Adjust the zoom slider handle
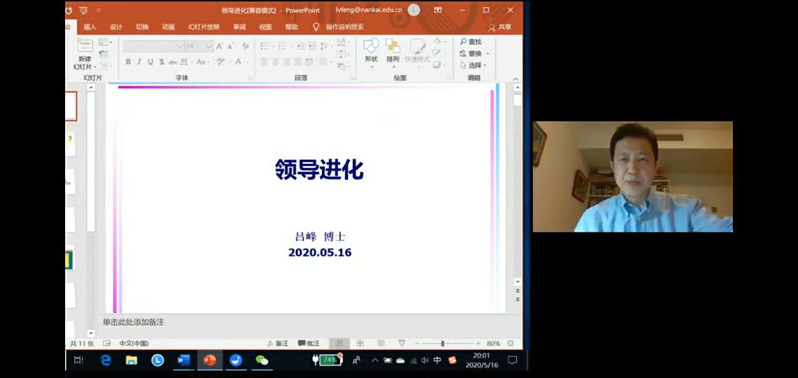The width and height of the screenshot is (798, 378). 443,343
